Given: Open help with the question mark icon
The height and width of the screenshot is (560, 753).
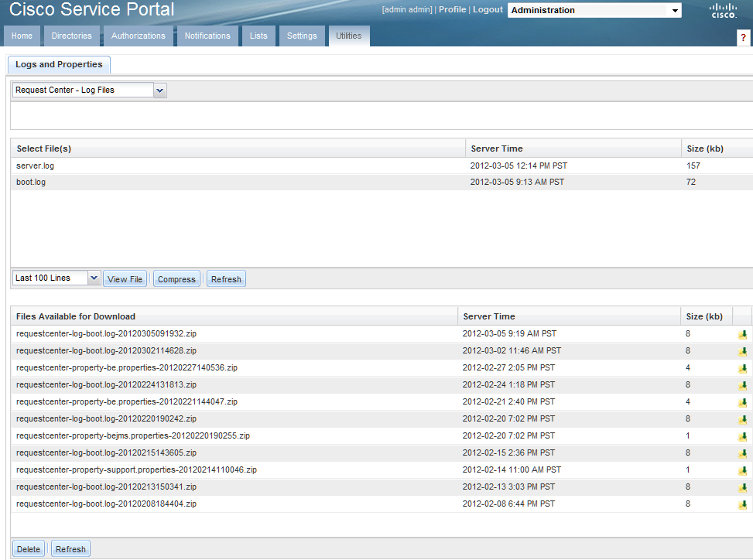Looking at the screenshot, I should pos(743,37).
